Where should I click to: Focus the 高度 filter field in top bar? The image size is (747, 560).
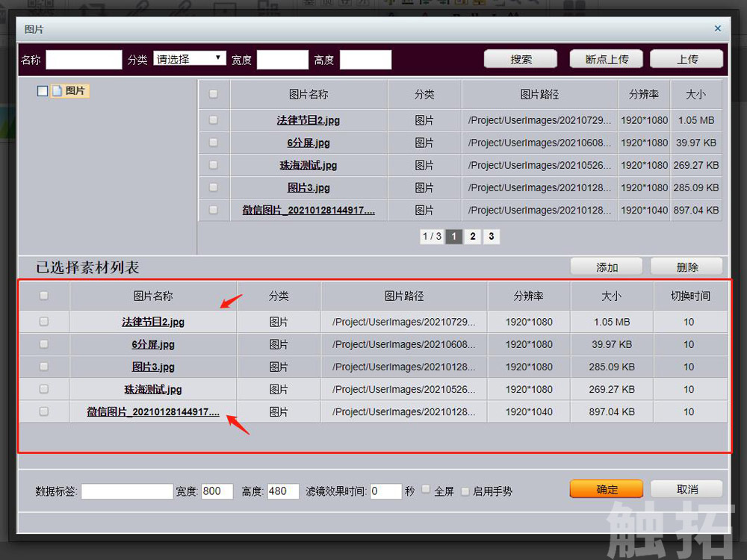[365, 60]
